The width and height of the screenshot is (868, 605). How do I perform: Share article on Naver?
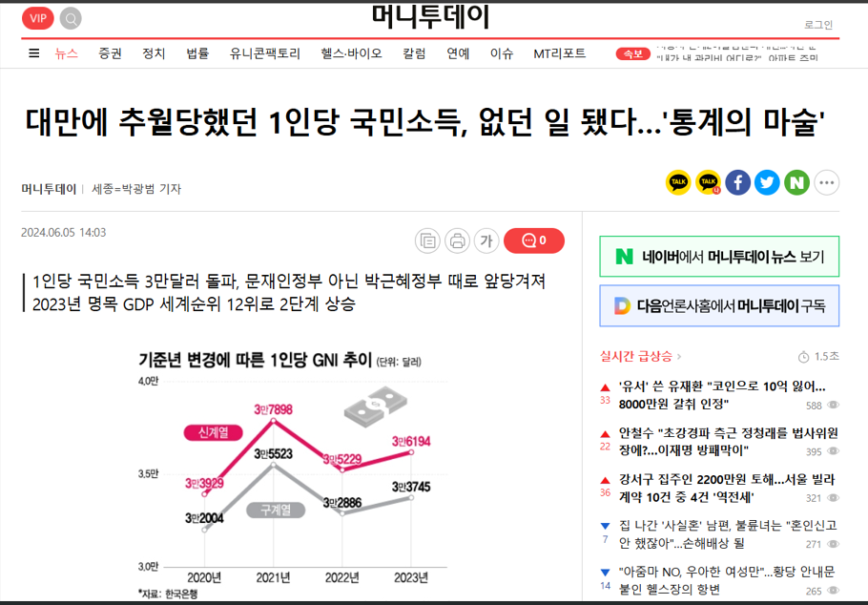796,182
